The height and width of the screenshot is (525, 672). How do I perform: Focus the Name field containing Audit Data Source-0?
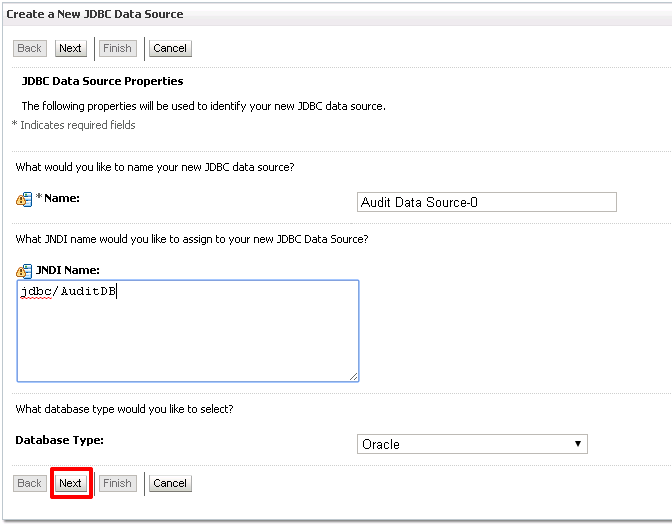[486, 202]
